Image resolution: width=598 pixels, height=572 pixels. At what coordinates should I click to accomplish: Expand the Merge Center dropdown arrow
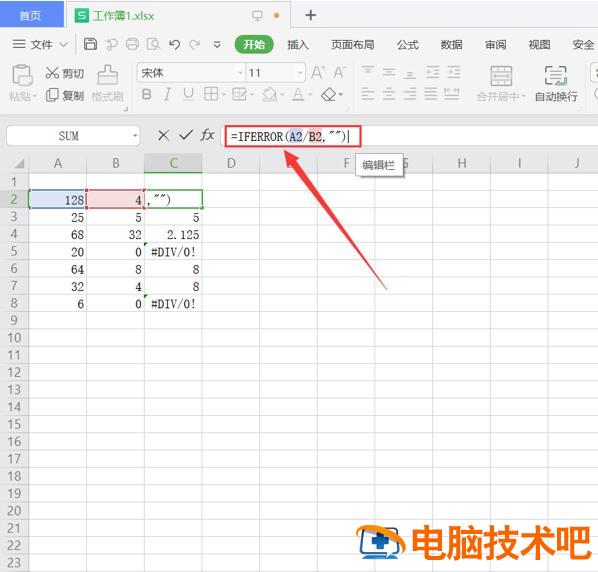click(x=524, y=96)
